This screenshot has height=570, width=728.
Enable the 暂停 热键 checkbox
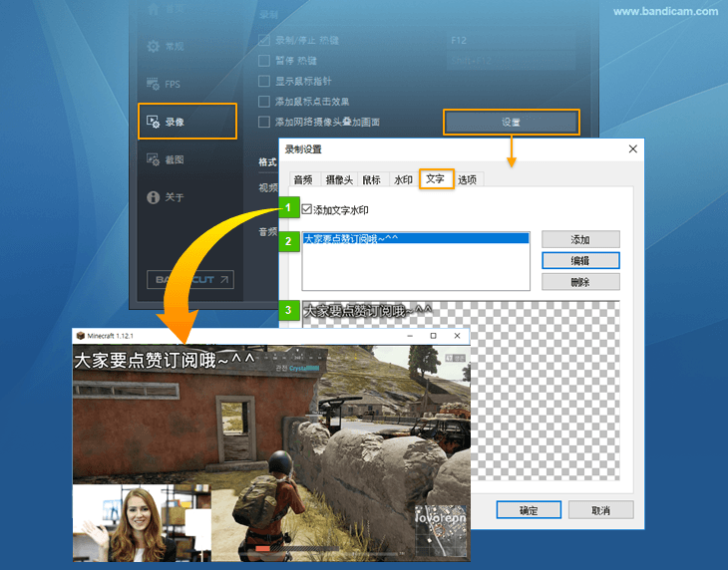(264, 61)
